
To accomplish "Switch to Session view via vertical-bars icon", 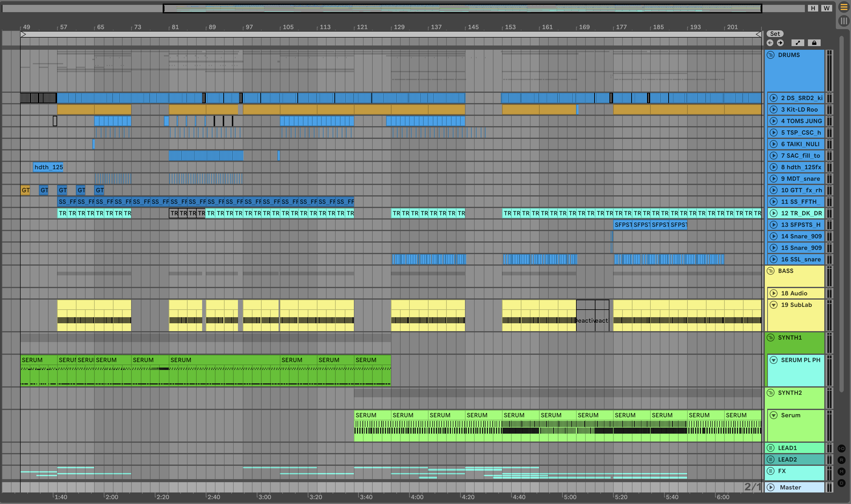I will pos(843,21).
